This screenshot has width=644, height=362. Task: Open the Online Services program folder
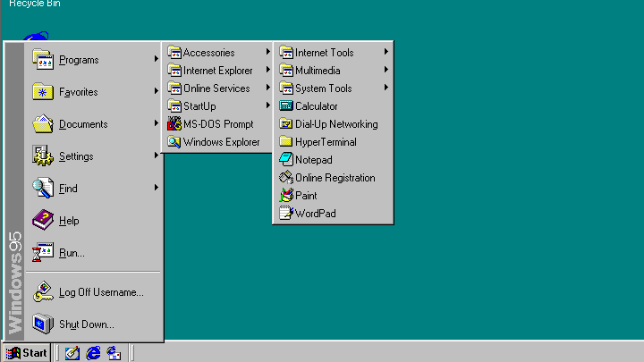click(x=218, y=88)
